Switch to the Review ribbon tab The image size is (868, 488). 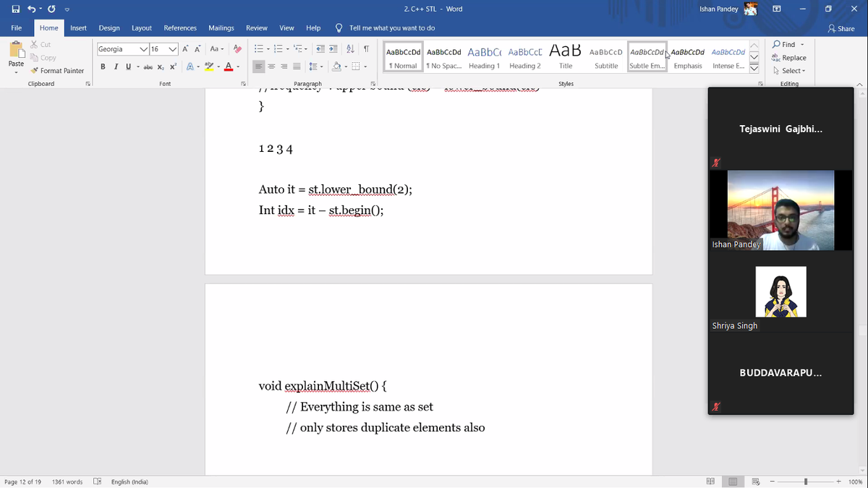click(256, 27)
